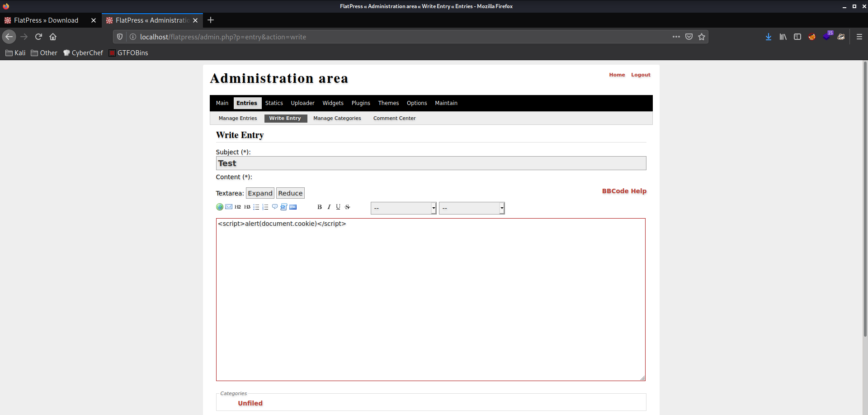Insert a link using the globe icon
Image resolution: width=868 pixels, height=415 pixels.
coord(220,207)
